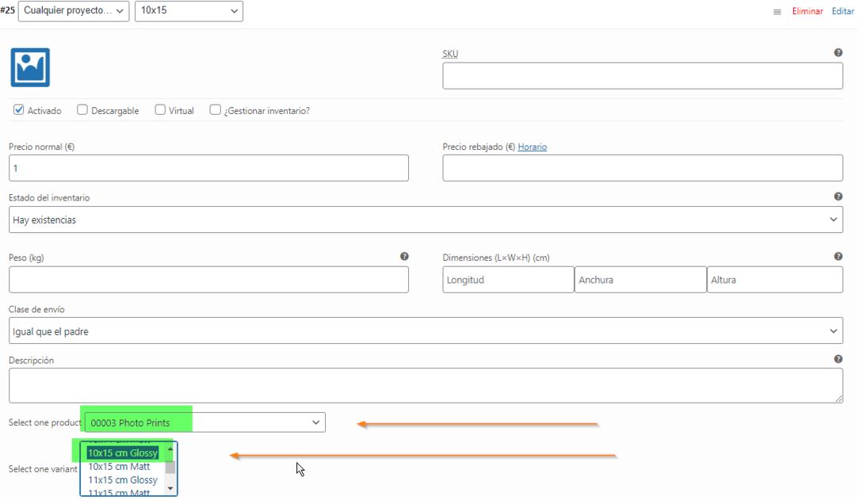
Task: Expand the Estado del inventario dropdown
Action: click(x=426, y=220)
